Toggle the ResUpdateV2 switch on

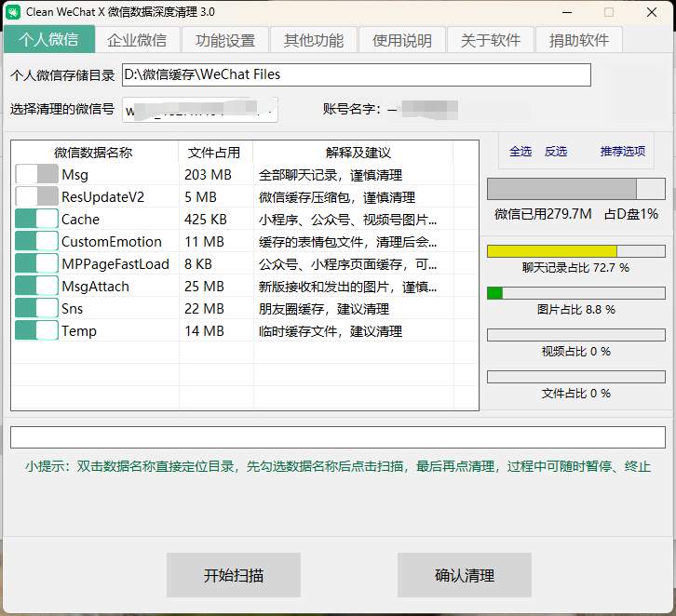36,197
